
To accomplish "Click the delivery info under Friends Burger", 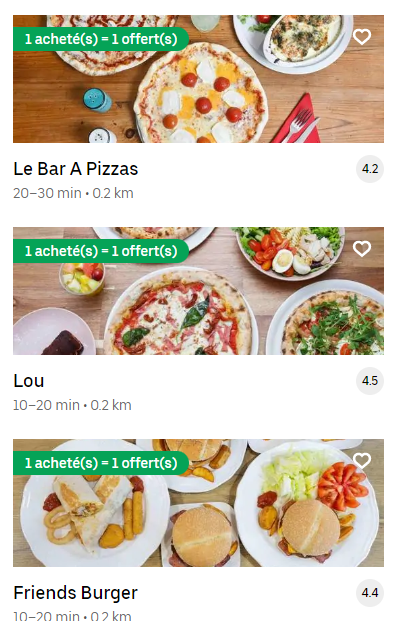I will [x=72, y=616].
